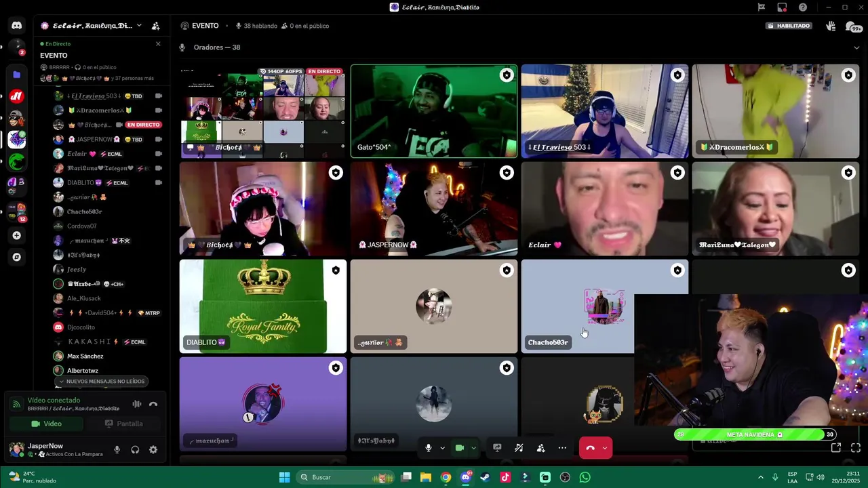Open Discord direct messages home icon
The height and width of the screenshot is (488, 868).
coord(17,26)
